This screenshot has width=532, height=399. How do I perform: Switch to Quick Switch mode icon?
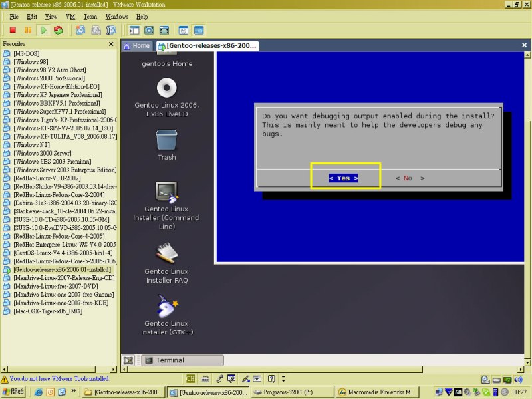click(164, 30)
